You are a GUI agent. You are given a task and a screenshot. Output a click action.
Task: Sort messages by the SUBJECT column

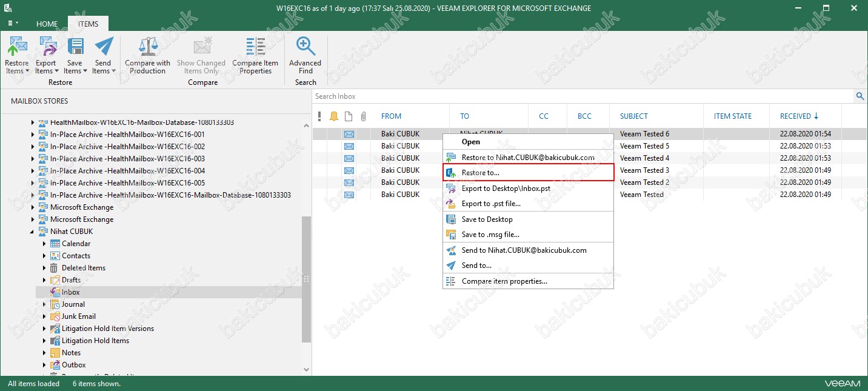click(x=634, y=116)
